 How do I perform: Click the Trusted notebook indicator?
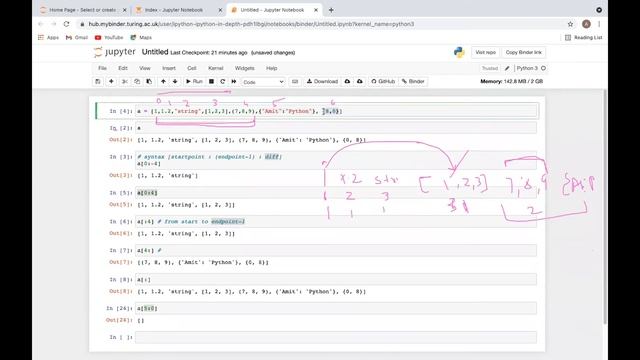(490, 68)
